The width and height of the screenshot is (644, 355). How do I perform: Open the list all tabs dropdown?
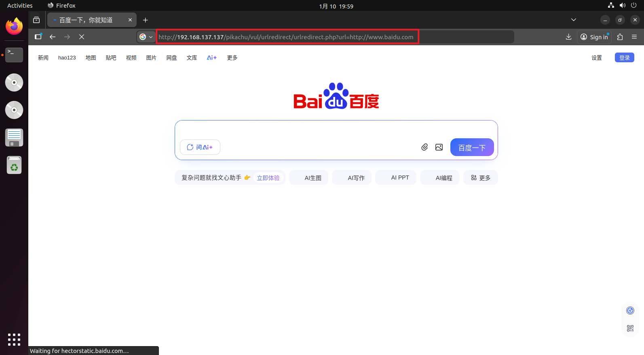tap(573, 20)
